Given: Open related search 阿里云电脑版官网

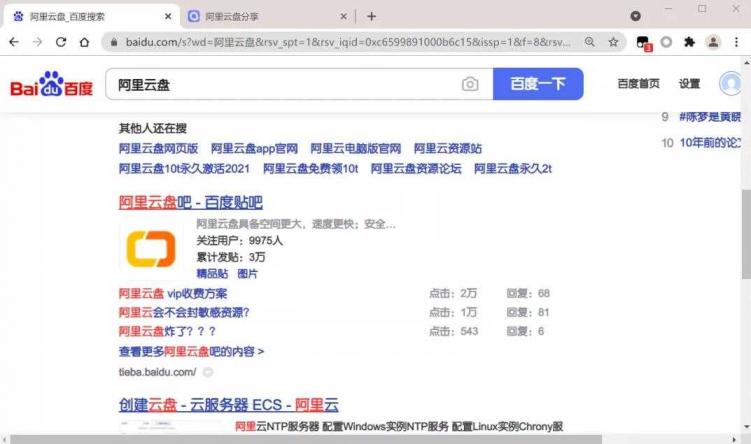Looking at the screenshot, I should (x=355, y=148).
